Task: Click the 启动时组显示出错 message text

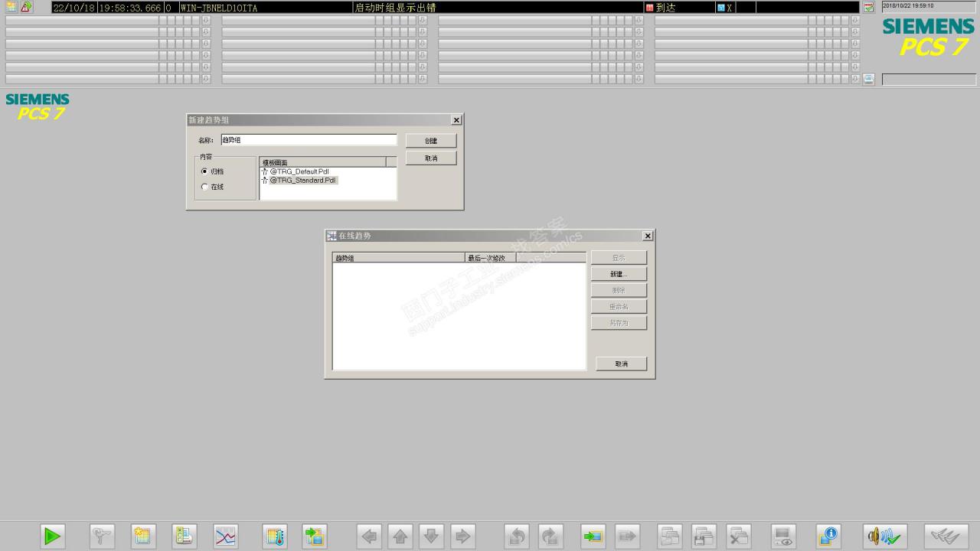Action: point(395,8)
